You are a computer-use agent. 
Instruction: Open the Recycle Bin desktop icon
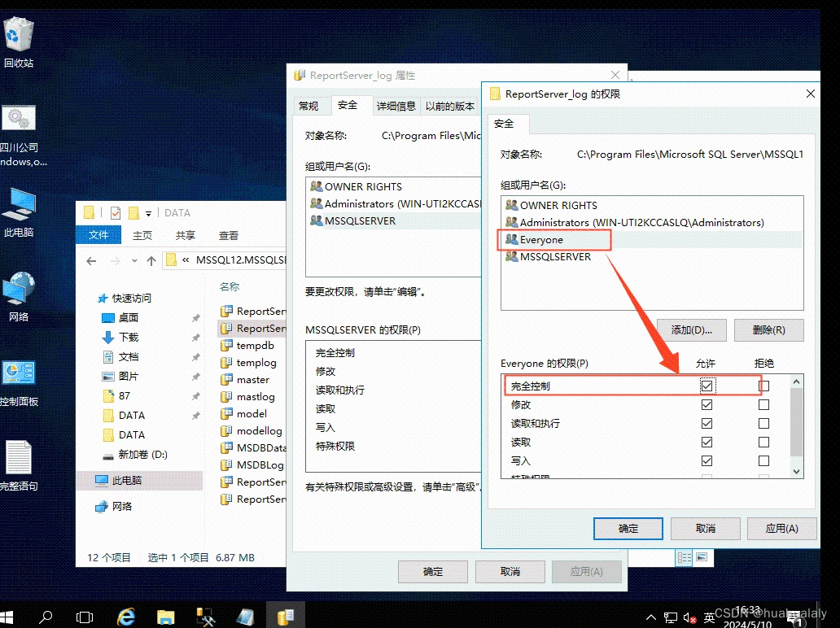18,41
